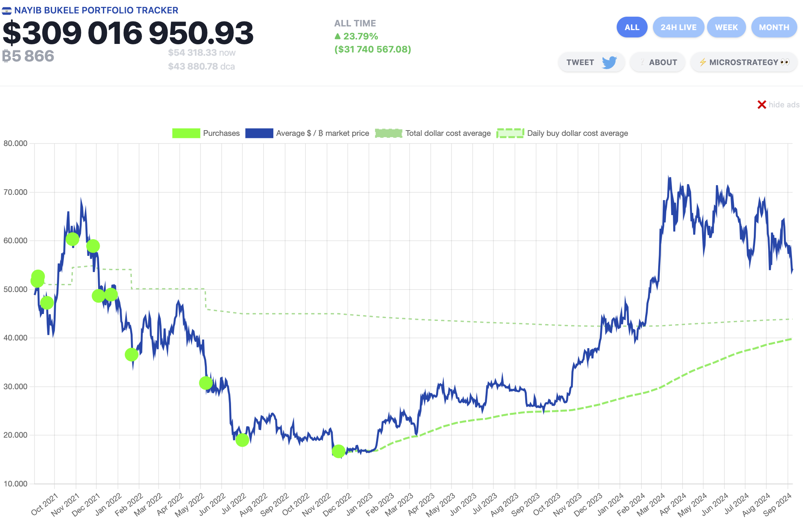803x532 pixels.
Task: Click the El Salvador flag icon
Action: click(x=7, y=11)
